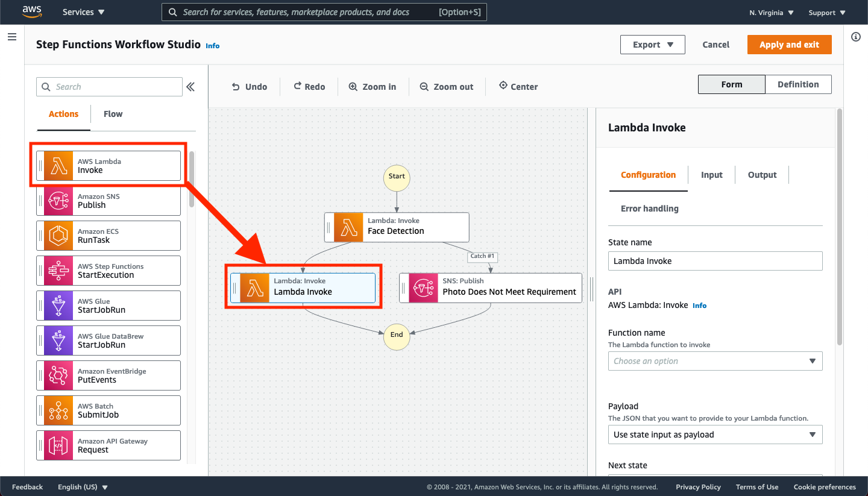The image size is (868, 496).
Task: Open the hamburger navigation menu
Action: point(11,37)
